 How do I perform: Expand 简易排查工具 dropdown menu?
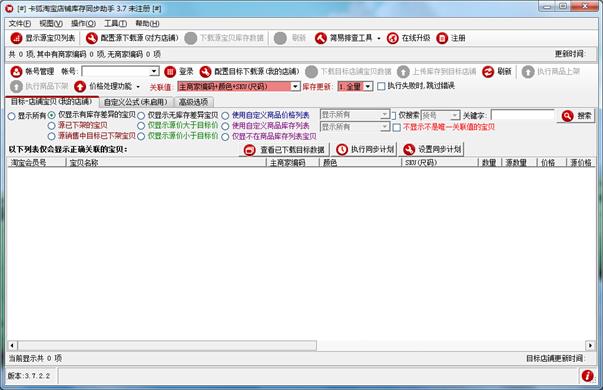click(379, 38)
